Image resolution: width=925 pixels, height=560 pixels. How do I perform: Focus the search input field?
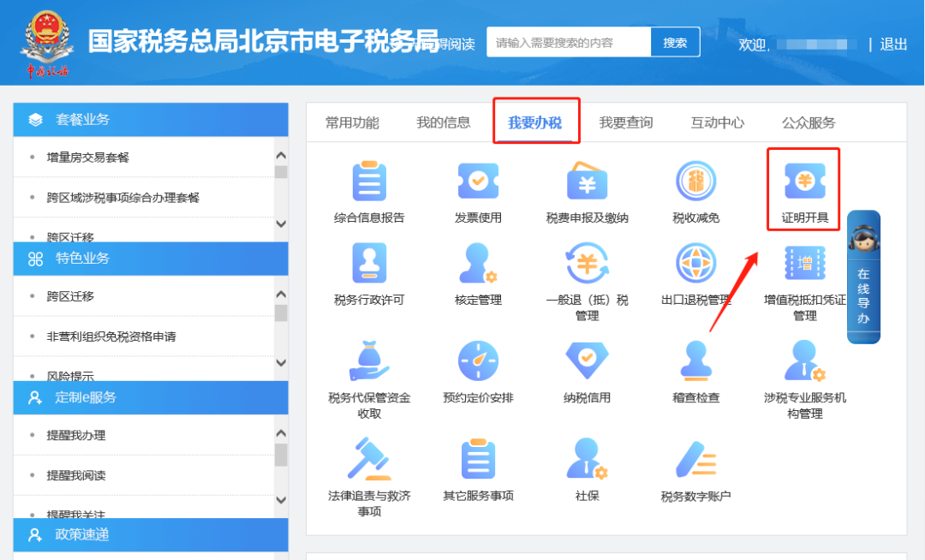pyautogui.click(x=569, y=43)
